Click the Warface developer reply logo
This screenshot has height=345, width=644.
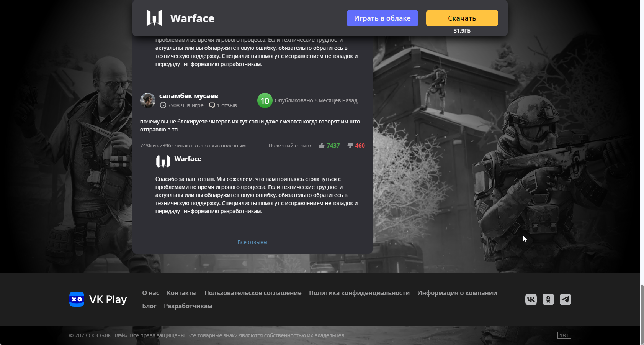coord(163,161)
